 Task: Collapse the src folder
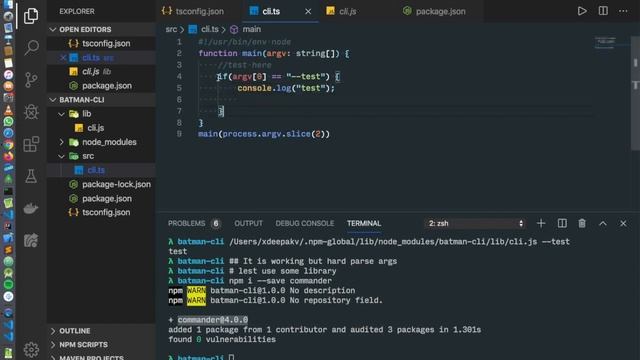tap(101, 156)
